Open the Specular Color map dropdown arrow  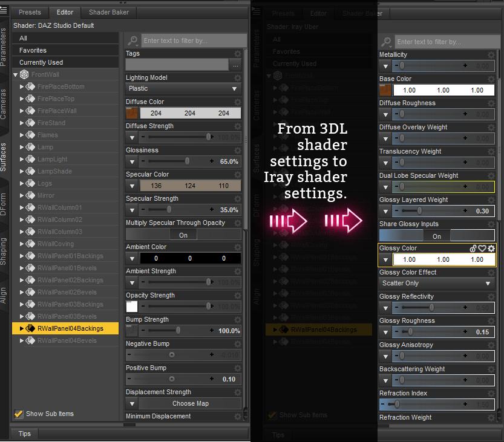[x=132, y=186]
